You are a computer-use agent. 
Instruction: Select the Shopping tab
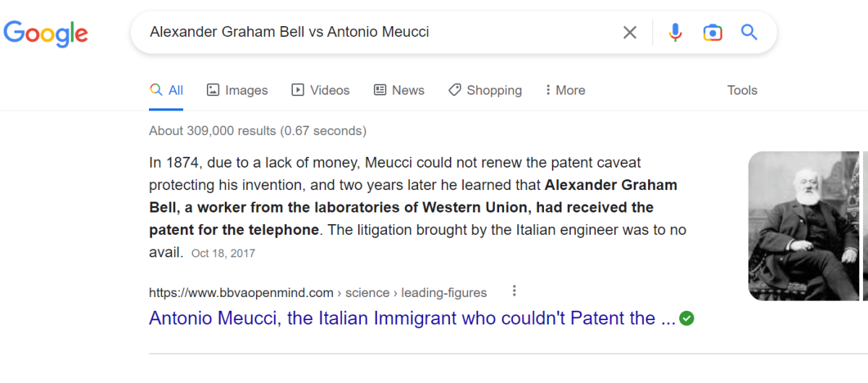click(x=485, y=90)
